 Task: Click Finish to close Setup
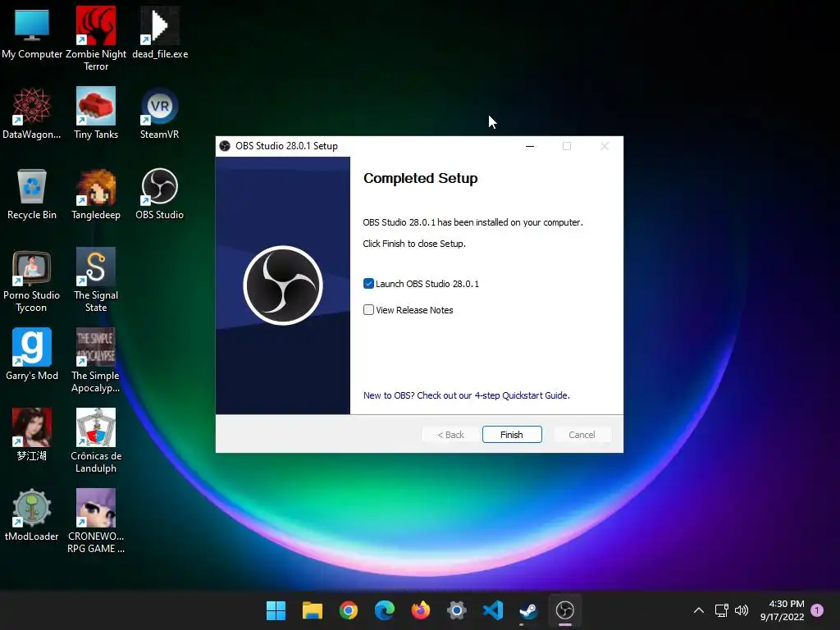(512, 435)
